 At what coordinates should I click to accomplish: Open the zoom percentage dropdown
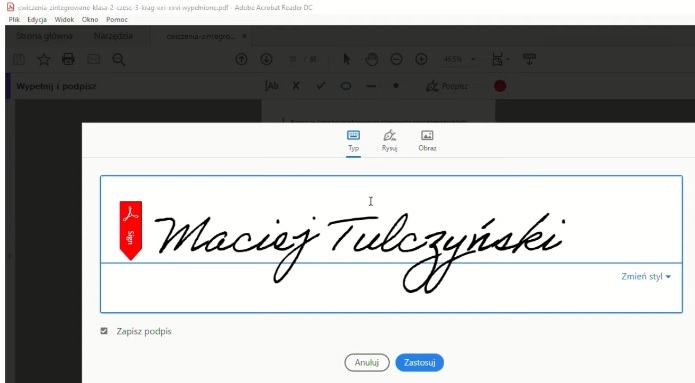coord(473,59)
